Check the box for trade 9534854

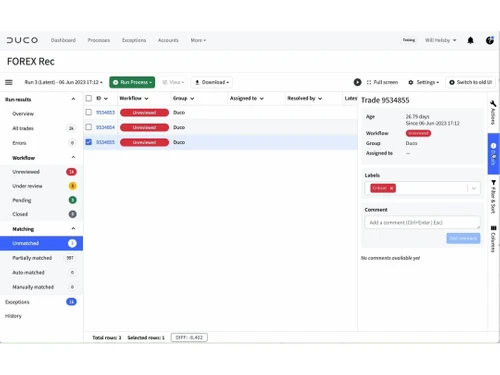pyautogui.click(x=89, y=127)
